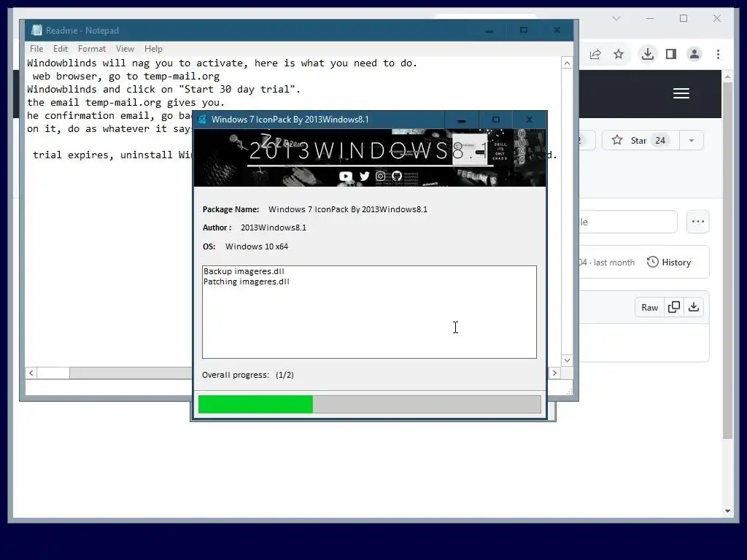Click the Notepad horizontal scrollbar right arrow
The image size is (747, 560).
tap(554, 373)
